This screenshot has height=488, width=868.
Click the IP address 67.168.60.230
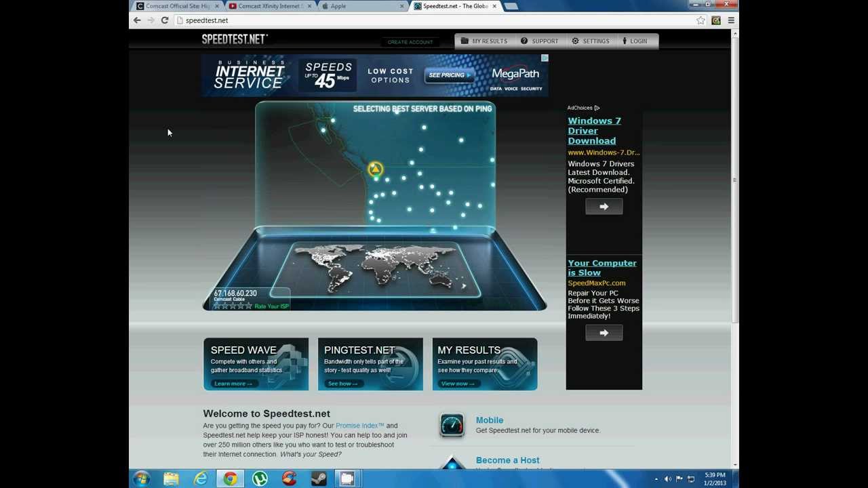(235, 293)
